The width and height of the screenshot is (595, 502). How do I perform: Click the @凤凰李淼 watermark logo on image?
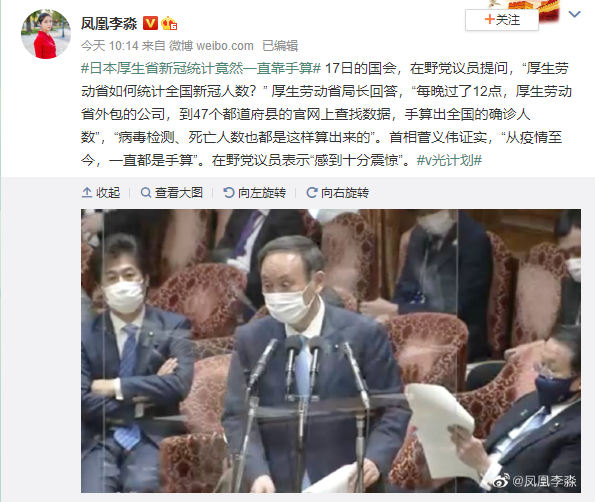coord(535,481)
